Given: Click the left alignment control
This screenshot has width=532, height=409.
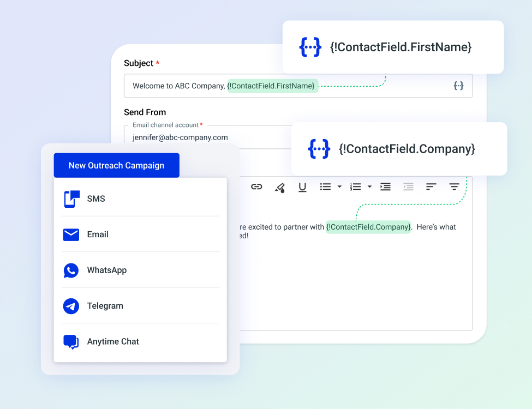Looking at the screenshot, I should coord(431,187).
